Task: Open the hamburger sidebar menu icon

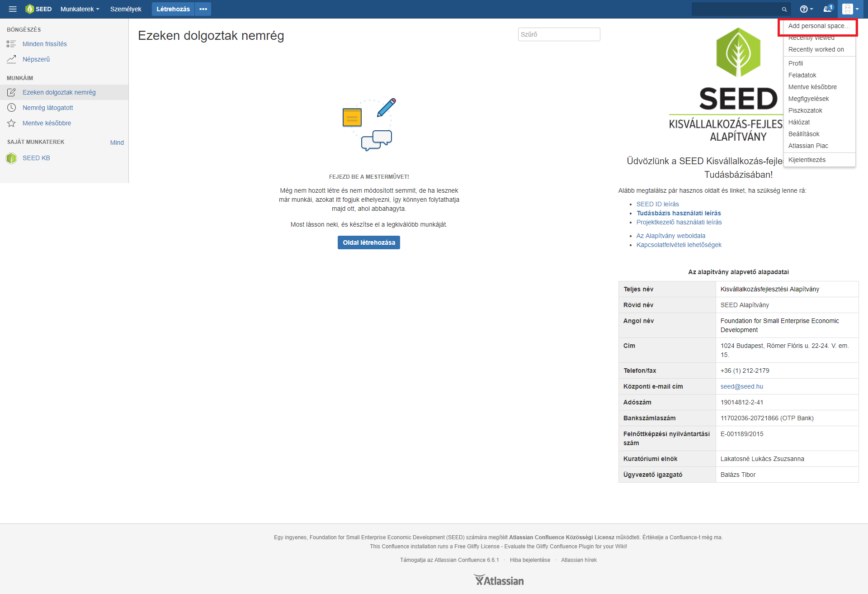Action: tap(13, 9)
